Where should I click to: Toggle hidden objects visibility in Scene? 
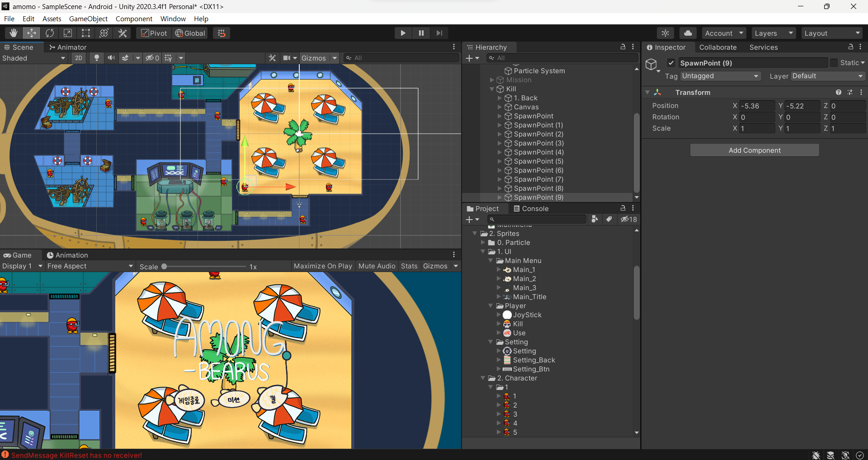coord(152,58)
